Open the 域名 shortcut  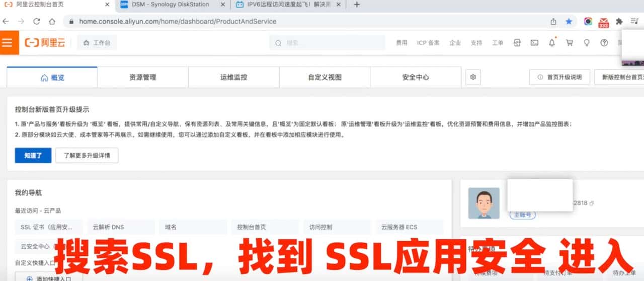pos(193,227)
